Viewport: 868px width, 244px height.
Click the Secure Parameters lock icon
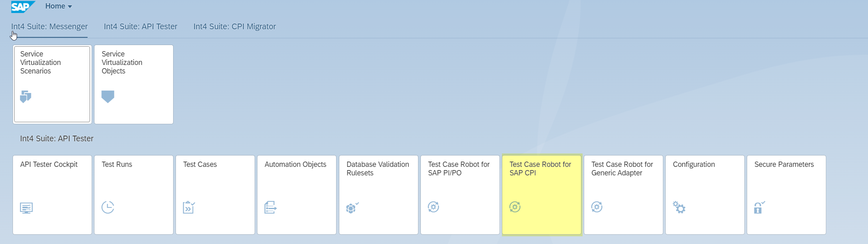click(759, 207)
